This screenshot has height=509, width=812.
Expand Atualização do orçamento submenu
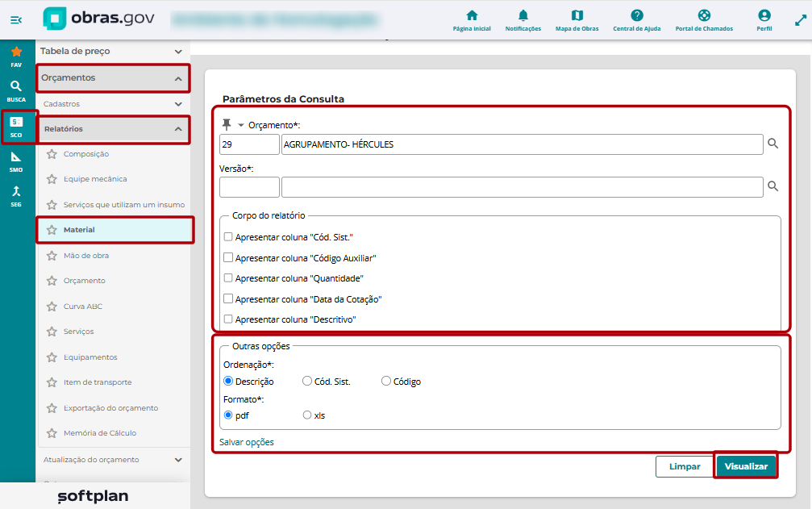click(112, 460)
